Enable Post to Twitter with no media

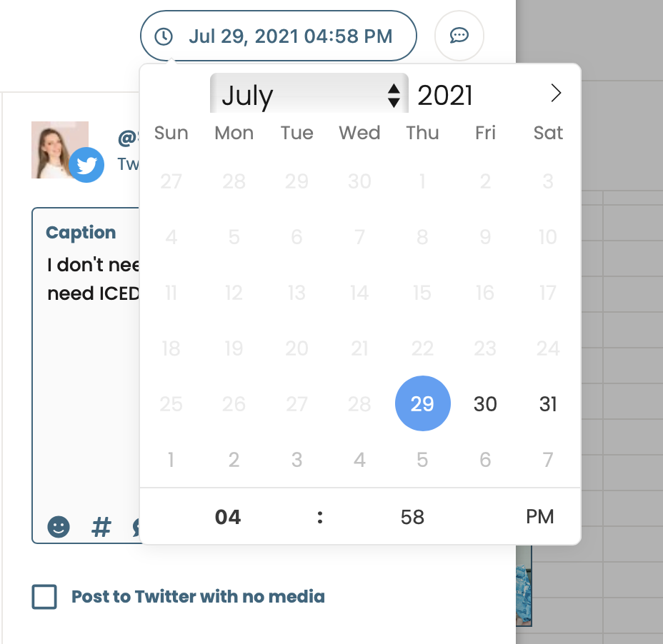click(44, 597)
